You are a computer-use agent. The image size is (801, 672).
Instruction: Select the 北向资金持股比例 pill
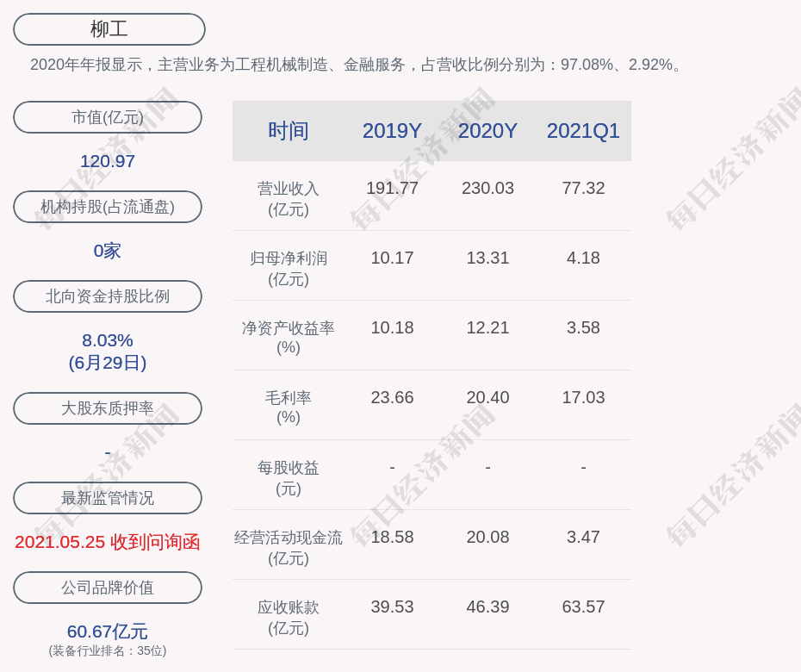tap(108, 296)
